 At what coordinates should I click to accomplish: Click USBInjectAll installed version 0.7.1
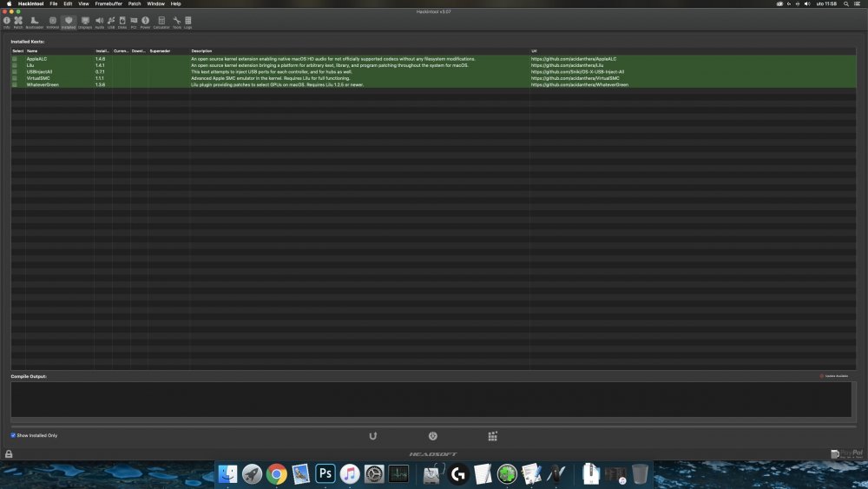100,72
